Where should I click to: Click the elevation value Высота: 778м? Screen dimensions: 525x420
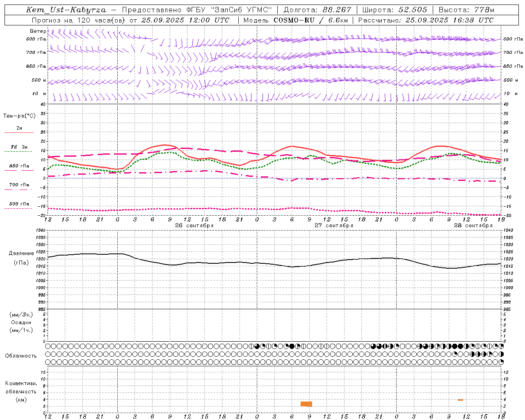[466, 10]
